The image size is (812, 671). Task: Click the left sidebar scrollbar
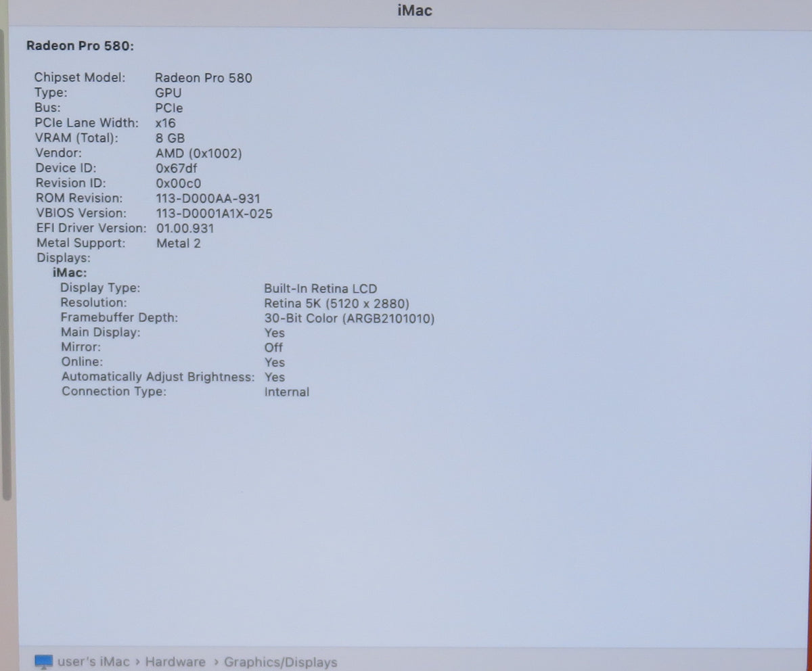pyautogui.click(x=5, y=264)
